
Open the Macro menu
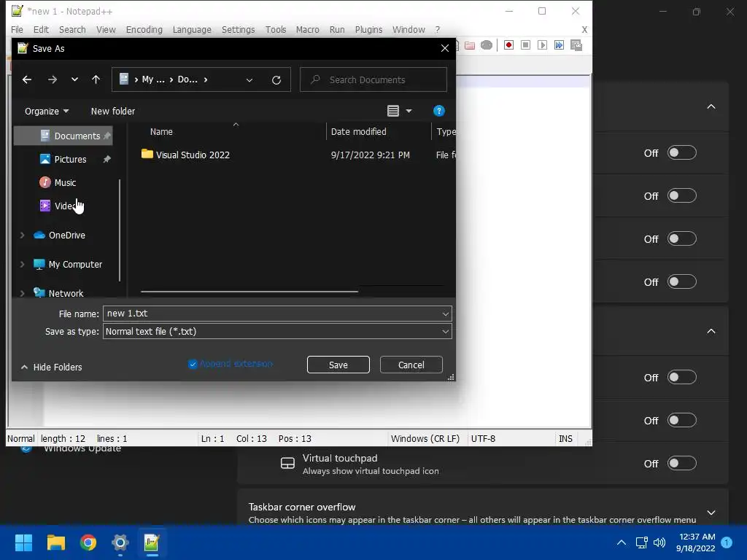point(307,29)
